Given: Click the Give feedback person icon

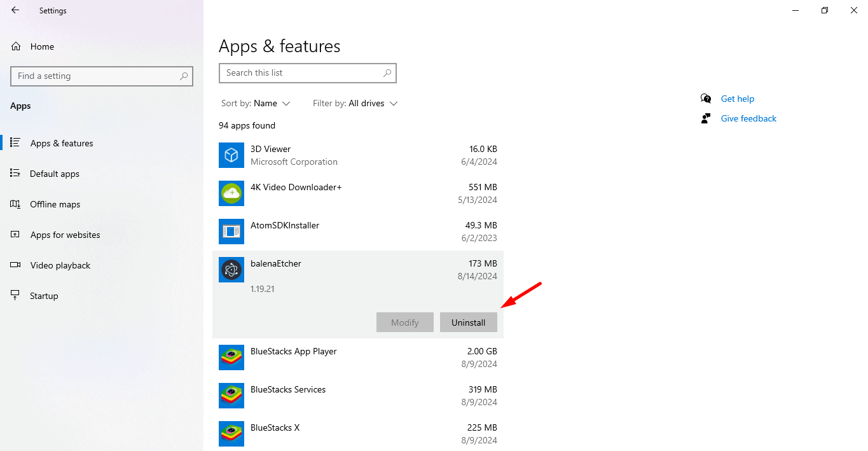Looking at the screenshot, I should coord(706,118).
